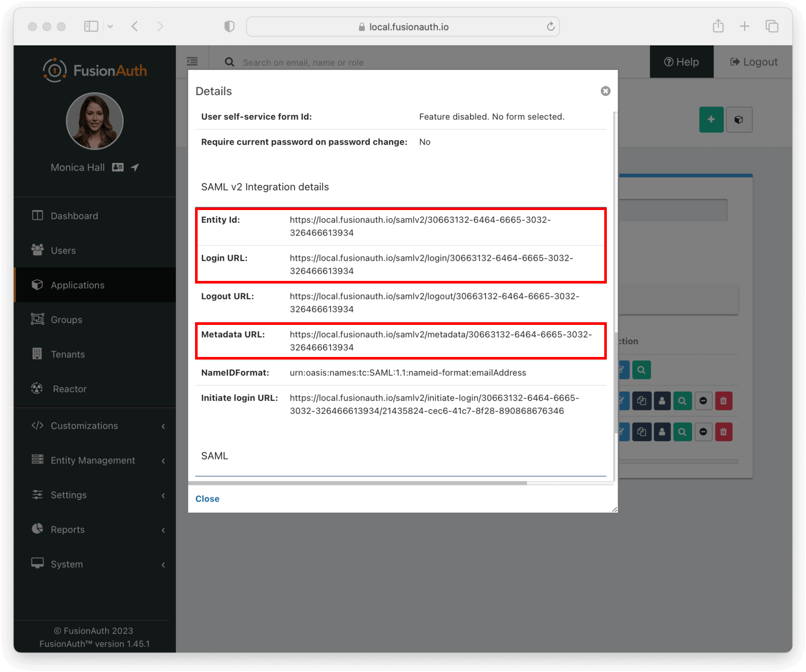The height and width of the screenshot is (672, 806).
Task: Click the Groups icon in the sidebar
Action: point(37,319)
